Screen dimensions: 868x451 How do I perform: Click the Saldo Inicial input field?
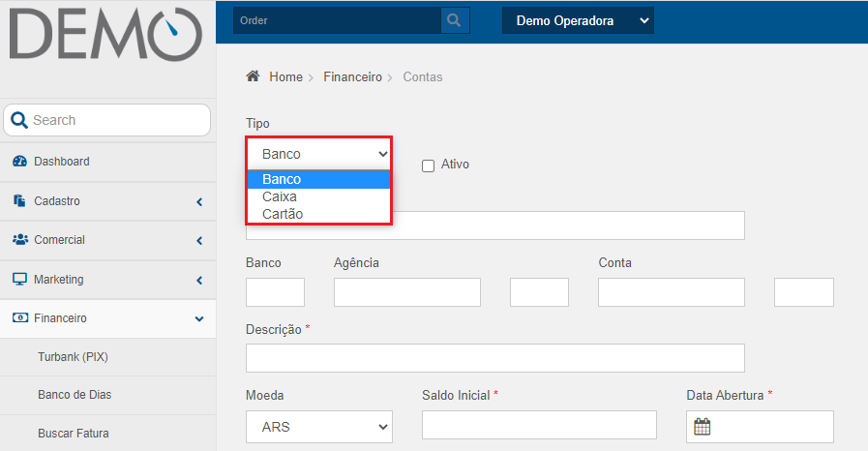pyautogui.click(x=539, y=425)
